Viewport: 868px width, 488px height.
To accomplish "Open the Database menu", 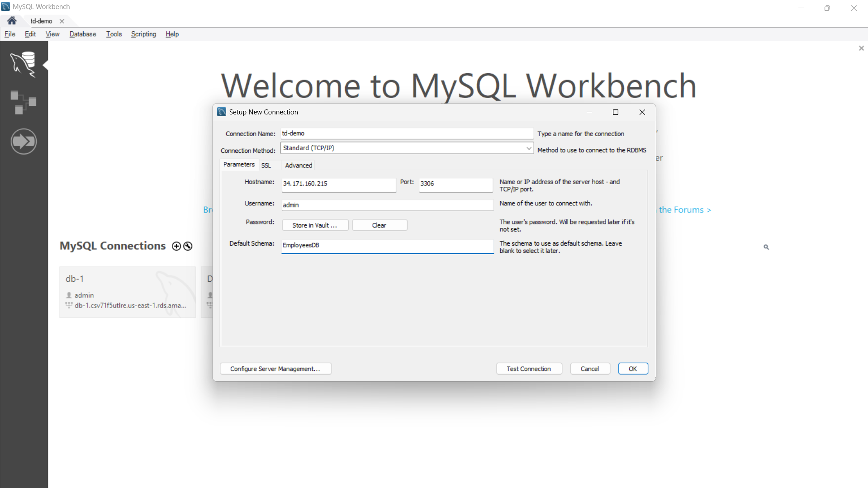I will pyautogui.click(x=82, y=34).
